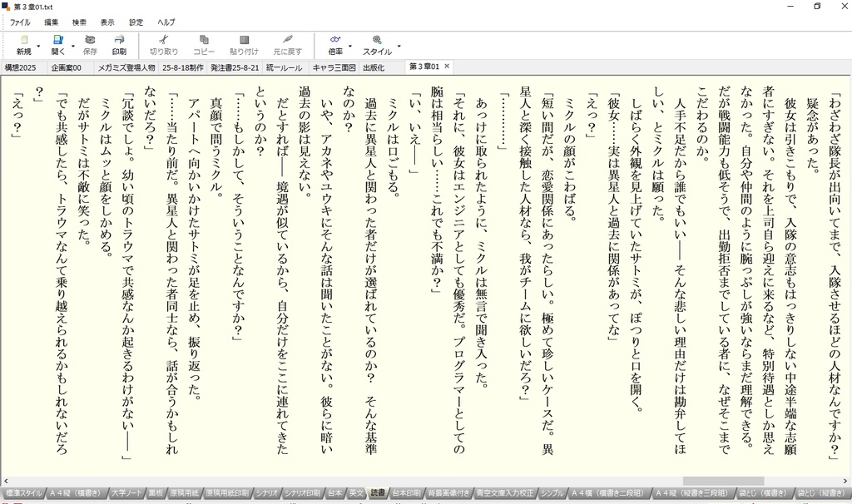Open the ヘルプ menu
The image size is (852, 504).
166,22
